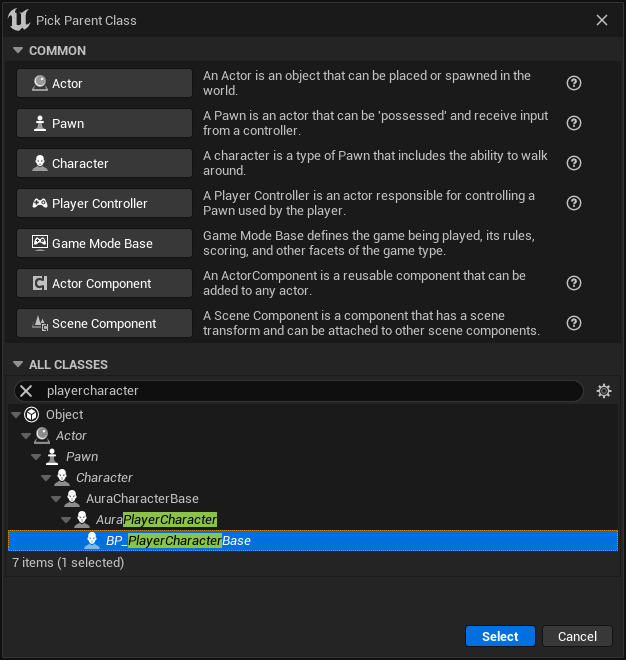Clear the playercharacter search text
The height and width of the screenshot is (660, 626).
[27, 391]
